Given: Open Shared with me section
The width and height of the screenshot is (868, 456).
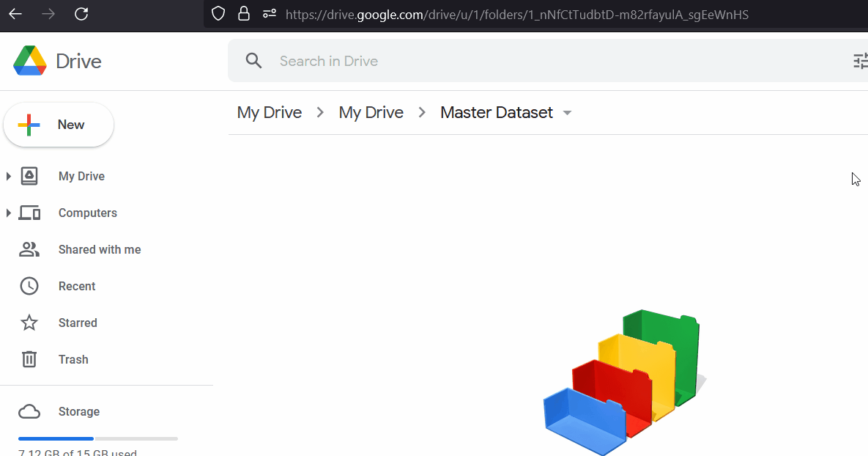Looking at the screenshot, I should pos(100,249).
